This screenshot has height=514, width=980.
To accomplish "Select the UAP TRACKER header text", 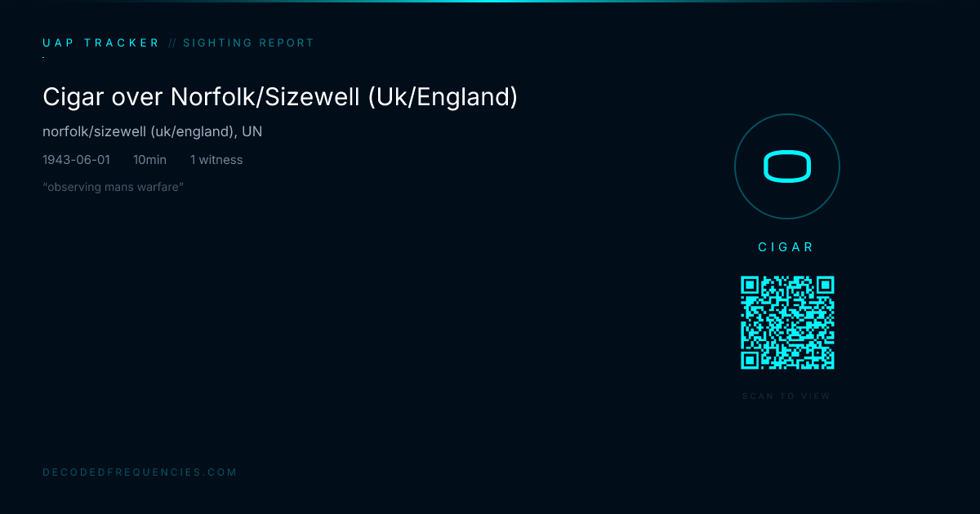I will 101,43.
